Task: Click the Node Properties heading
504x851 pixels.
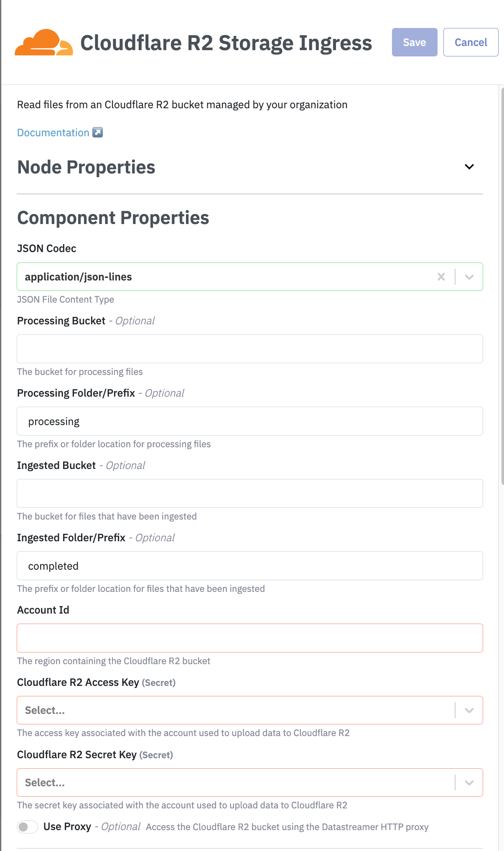Action: [86, 167]
